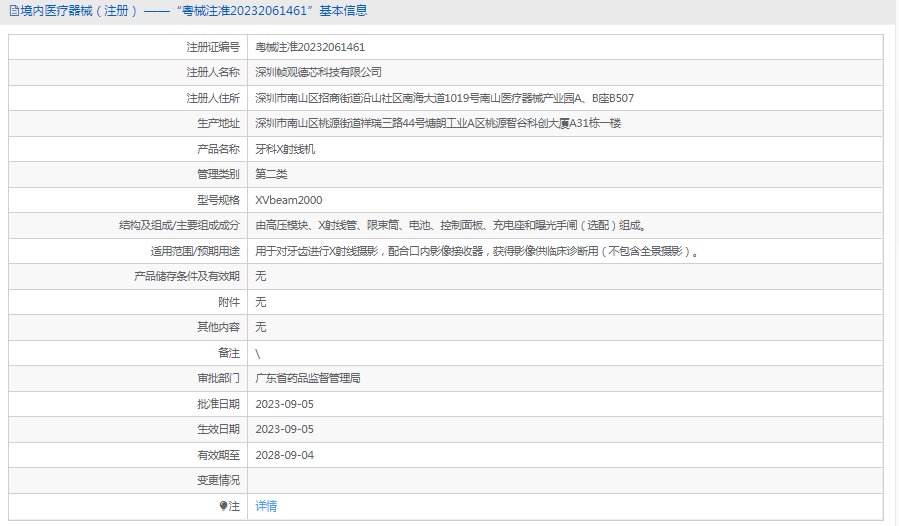Click the intended use description text
899x526 pixels.
[x=476, y=251]
